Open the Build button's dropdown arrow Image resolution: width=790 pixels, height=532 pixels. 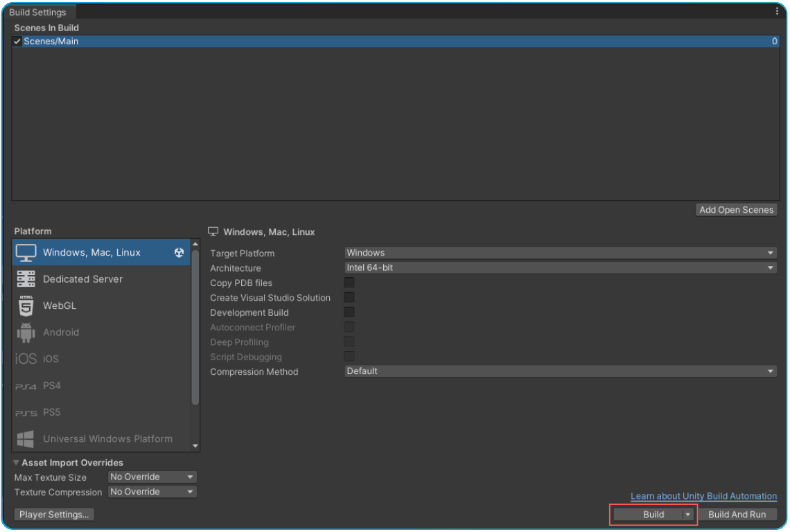(x=687, y=515)
